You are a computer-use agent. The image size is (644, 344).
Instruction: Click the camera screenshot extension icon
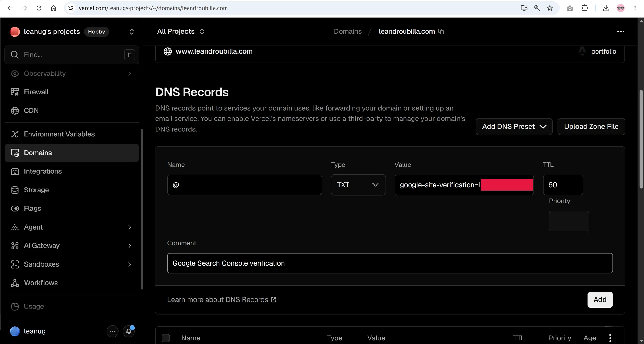570,8
